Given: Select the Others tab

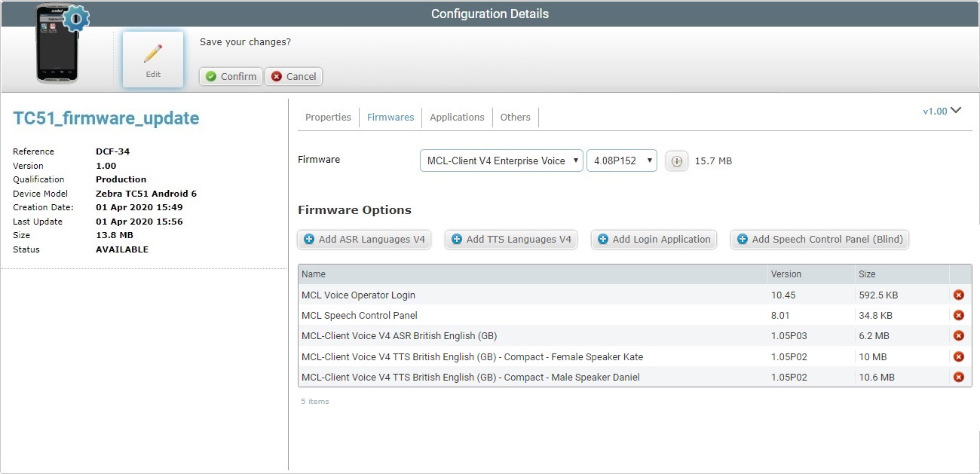Looking at the screenshot, I should [515, 117].
